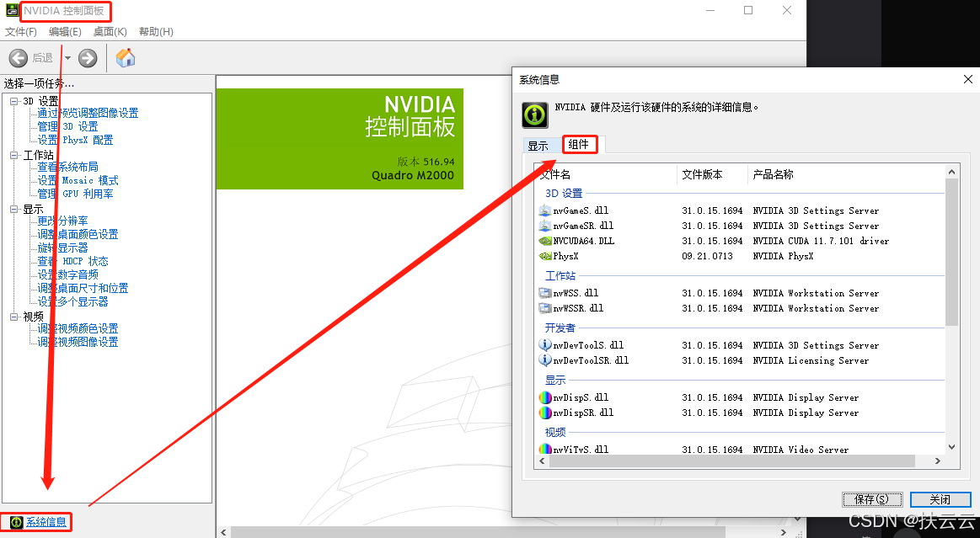This screenshot has width=980, height=538.
Task: Click the 关闭 button
Action: pyautogui.click(x=940, y=499)
